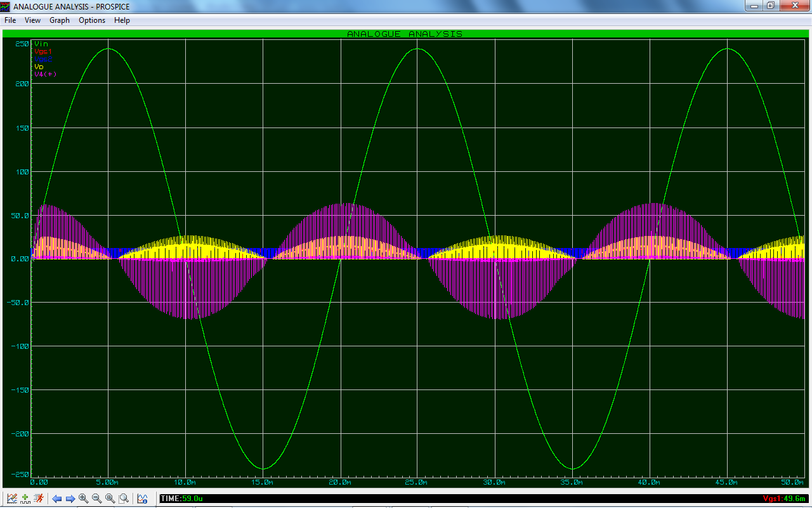Viewport: 812px width, 510px height.
Task: Select the Vo trace label
Action: pos(39,67)
